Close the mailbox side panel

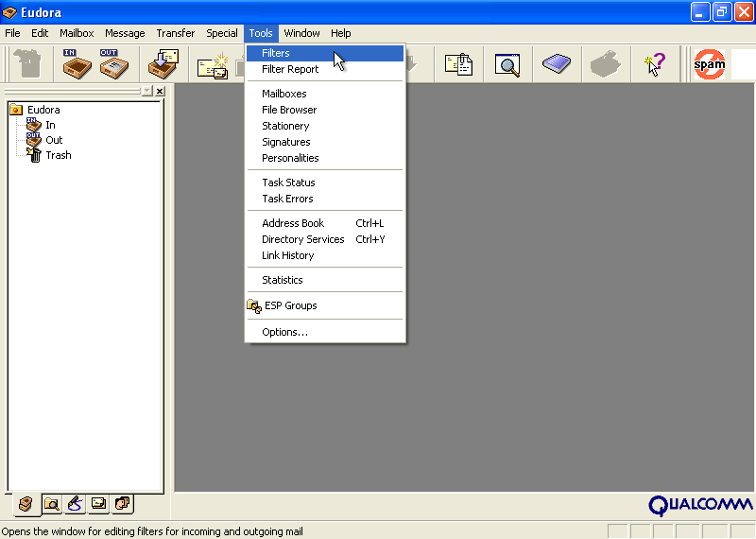[160, 91]
